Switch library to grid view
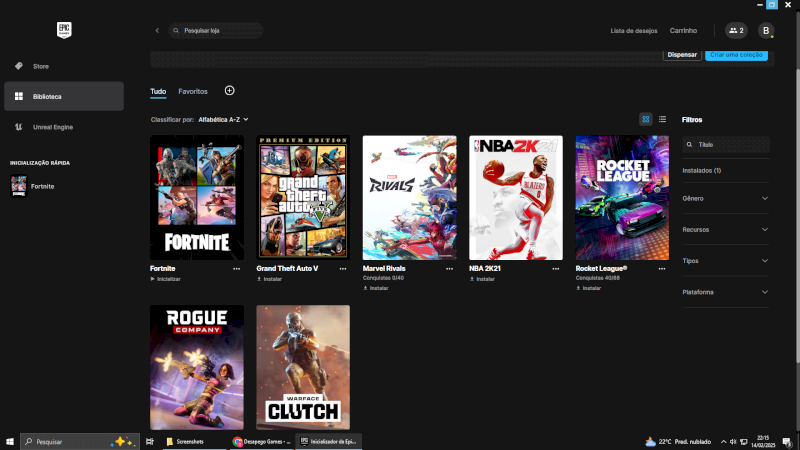The height and width of the screenshot is (450, 800). click(646, 119)
